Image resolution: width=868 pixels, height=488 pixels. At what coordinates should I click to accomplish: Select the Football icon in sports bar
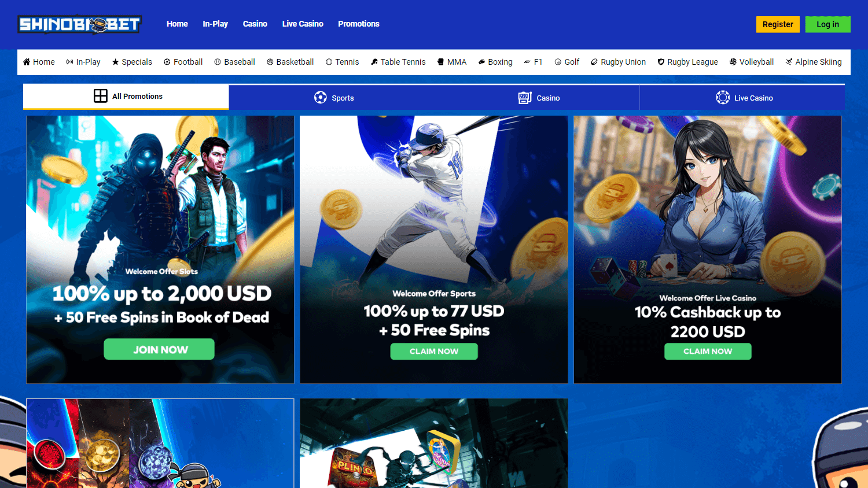[x=167, y=62]
